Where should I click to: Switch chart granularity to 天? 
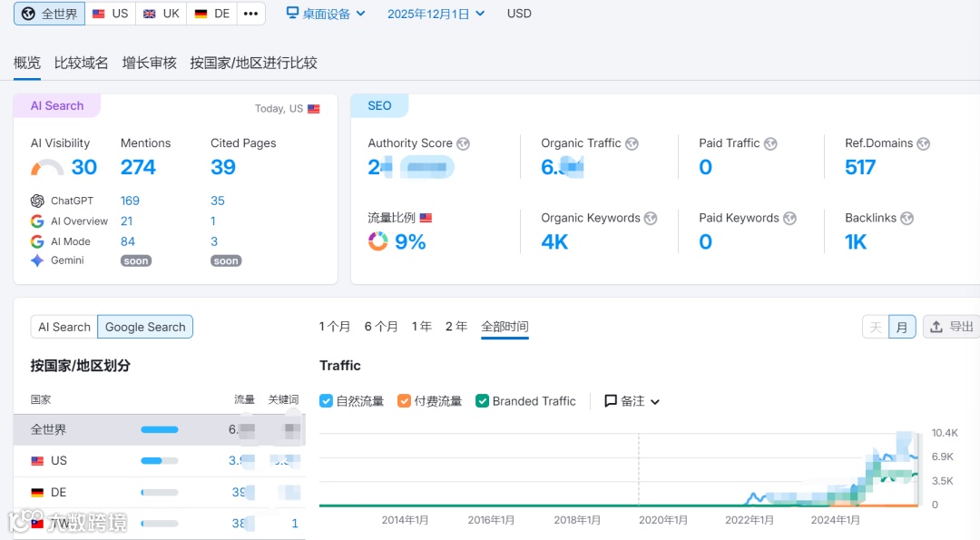(876, 327)
